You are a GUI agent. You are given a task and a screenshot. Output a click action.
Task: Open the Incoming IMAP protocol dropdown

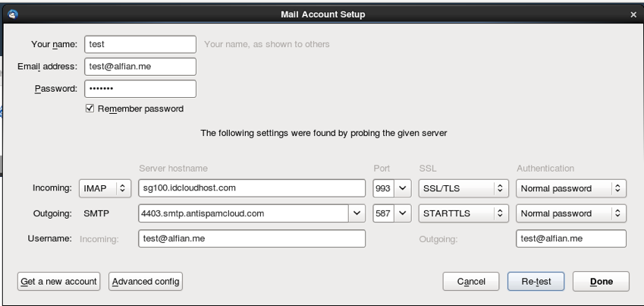coord(105,188)
